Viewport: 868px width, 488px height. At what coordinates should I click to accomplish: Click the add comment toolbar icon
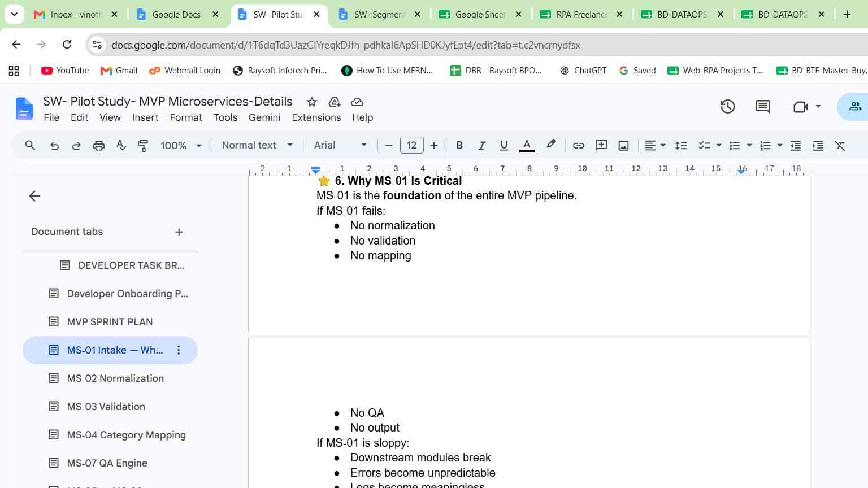pyautogui.click(x=601, y=146)
